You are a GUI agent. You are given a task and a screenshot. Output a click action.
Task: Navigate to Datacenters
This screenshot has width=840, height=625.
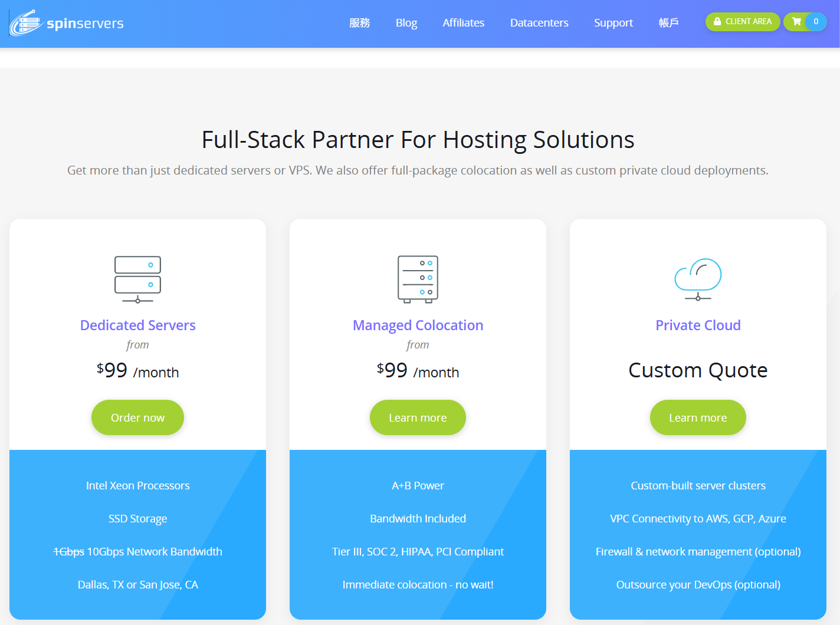pyautogui.click(x=539, y=23)
